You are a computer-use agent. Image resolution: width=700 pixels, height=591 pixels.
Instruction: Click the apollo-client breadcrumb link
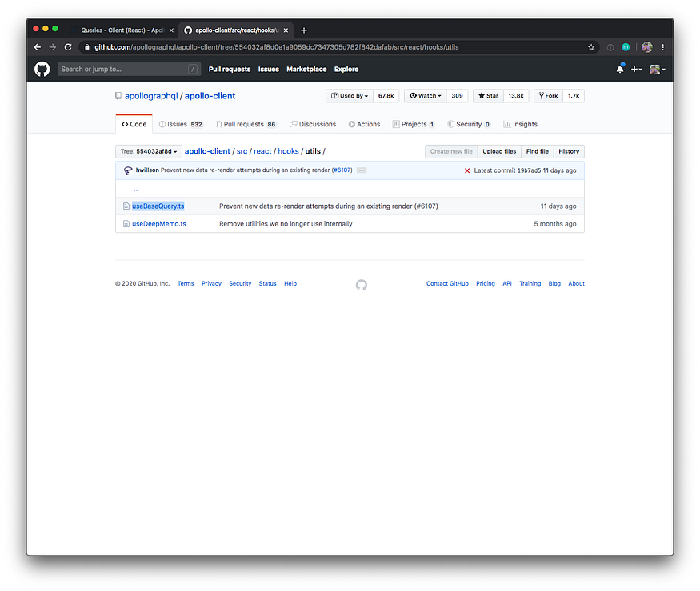(207, 151)
